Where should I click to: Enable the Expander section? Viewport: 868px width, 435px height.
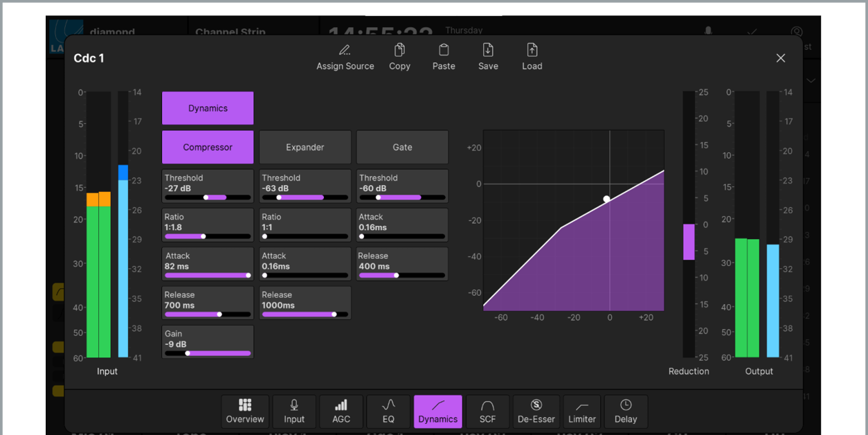pos(305,147)
